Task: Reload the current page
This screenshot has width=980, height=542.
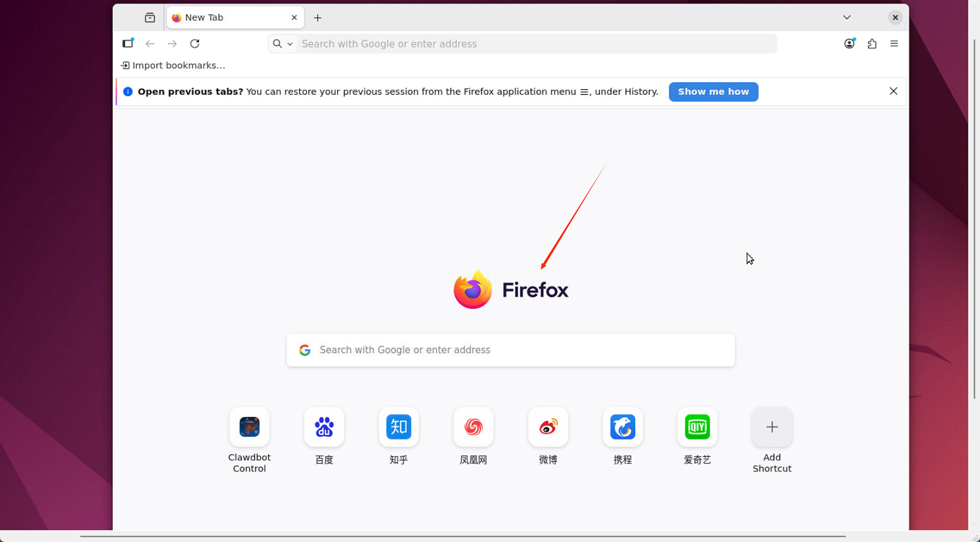Action: [195, 44]
